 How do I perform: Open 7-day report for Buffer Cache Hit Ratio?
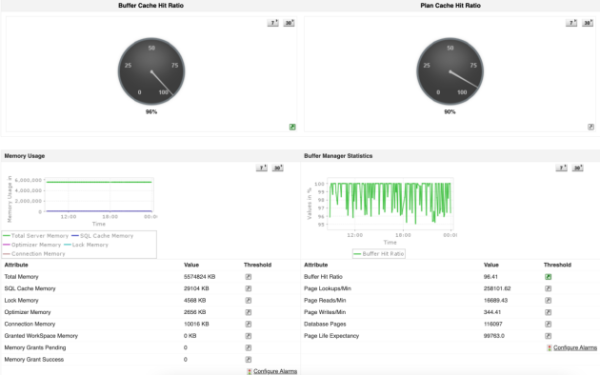[x=273, y=23]
